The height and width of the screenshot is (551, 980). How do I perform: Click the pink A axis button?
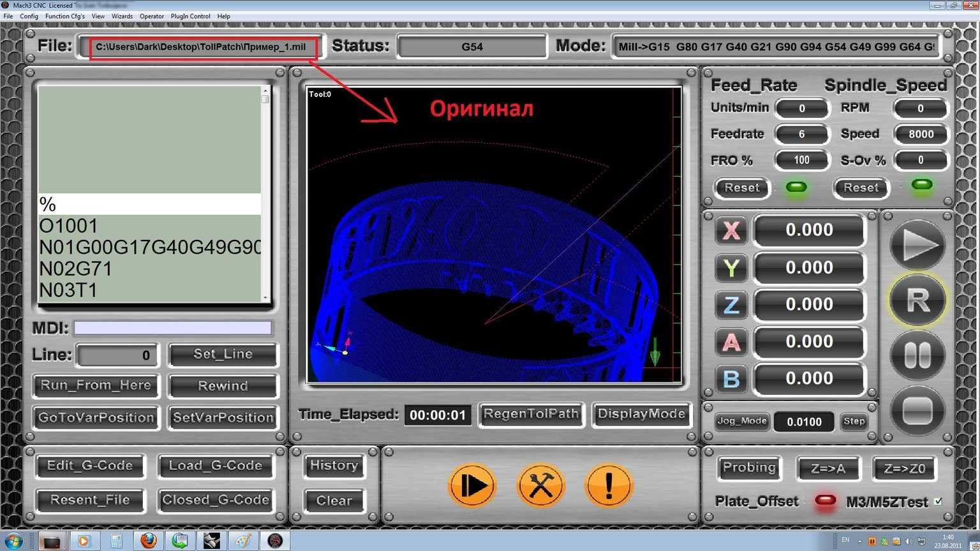tap(731, 342)
